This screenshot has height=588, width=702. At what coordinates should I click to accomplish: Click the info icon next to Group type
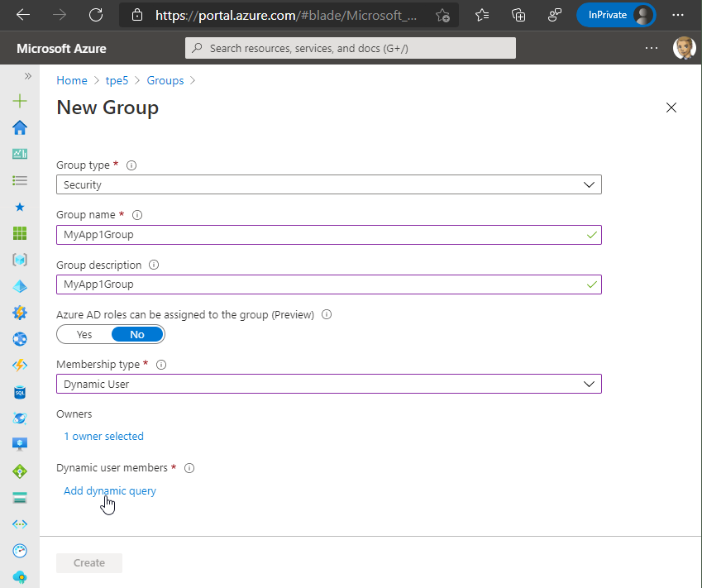pyautogui.click(x=131, y=165)
